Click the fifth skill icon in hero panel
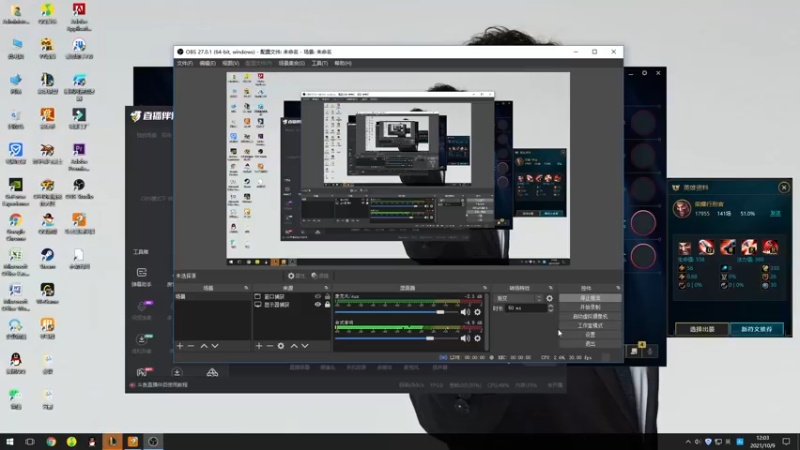The image size is (800, 450). click(x=770, y=247)
